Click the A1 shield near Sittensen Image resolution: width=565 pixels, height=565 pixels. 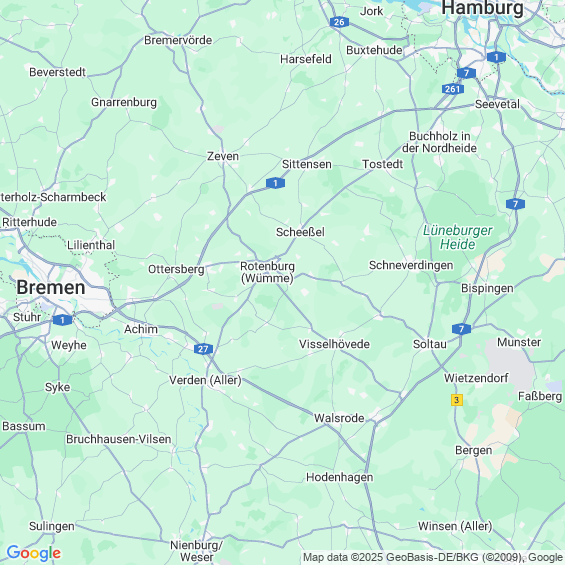(x=275, y=183)
